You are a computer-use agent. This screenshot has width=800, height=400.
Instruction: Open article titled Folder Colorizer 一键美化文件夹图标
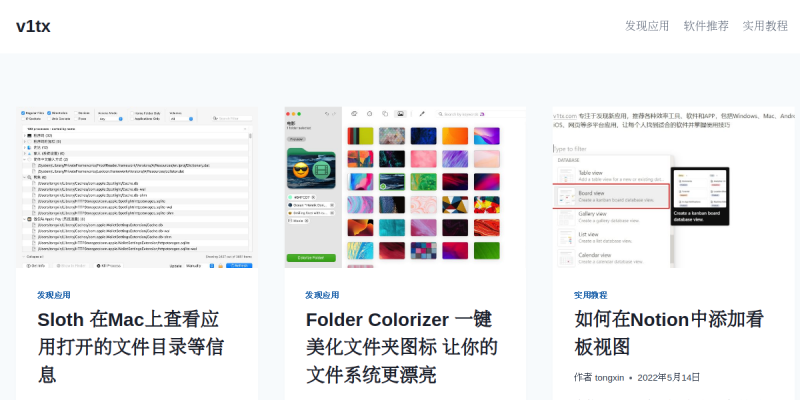click(402, 347)
